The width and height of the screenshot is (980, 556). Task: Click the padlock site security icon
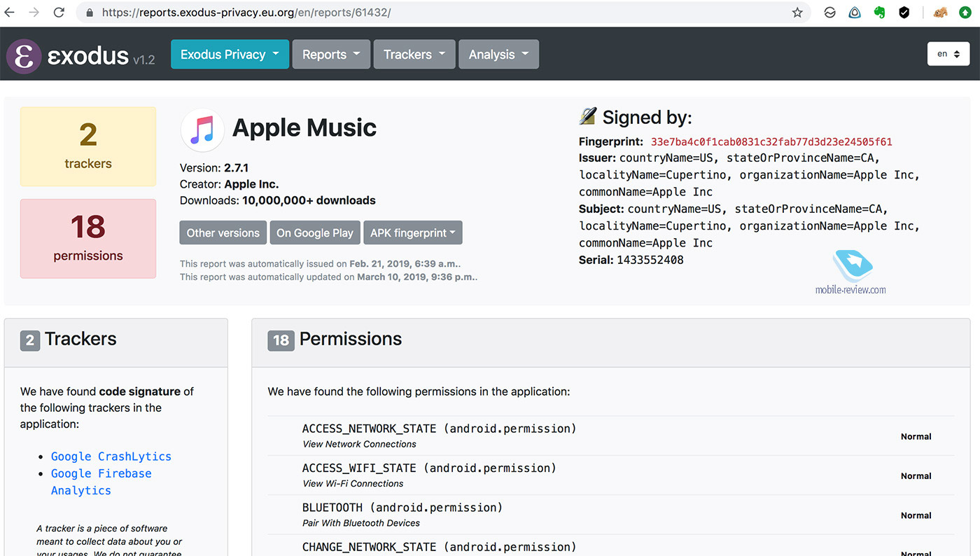[89, 13]
